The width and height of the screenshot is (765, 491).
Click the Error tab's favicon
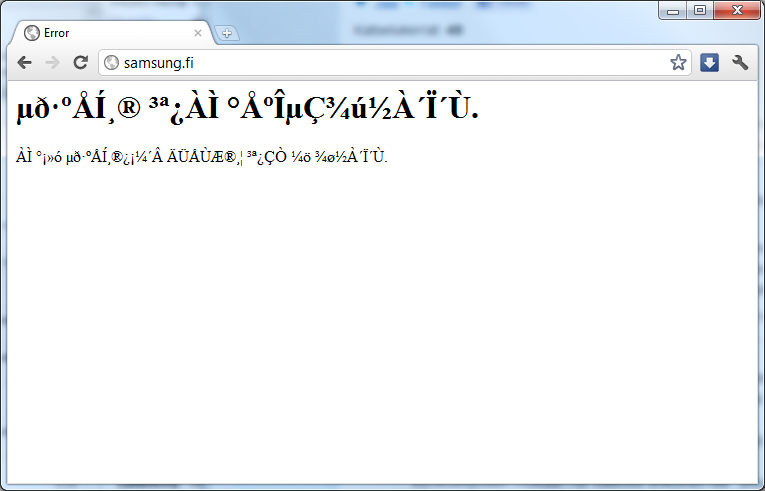(31, 33)
